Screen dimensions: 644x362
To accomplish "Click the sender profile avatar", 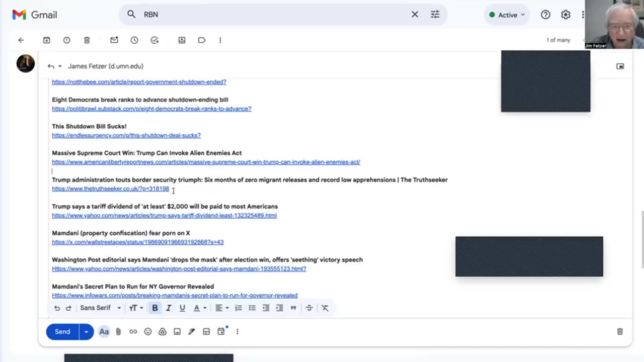I will coord(25,63).
